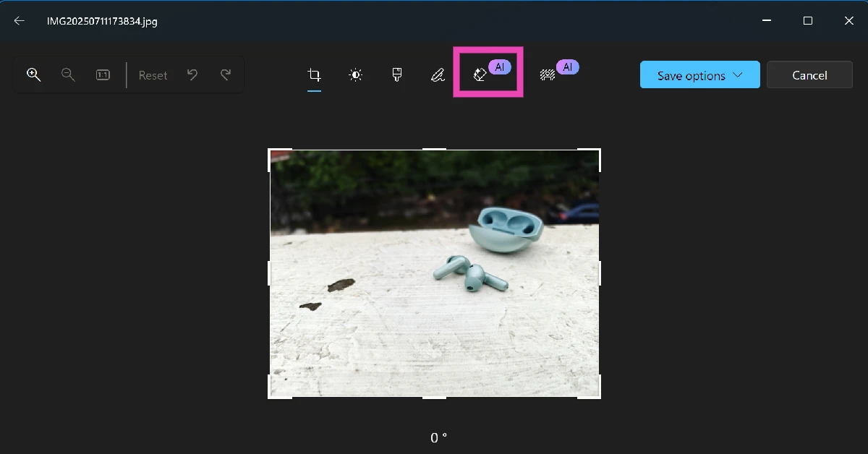
Task: Redo the last undone edit
Action: 226,74
